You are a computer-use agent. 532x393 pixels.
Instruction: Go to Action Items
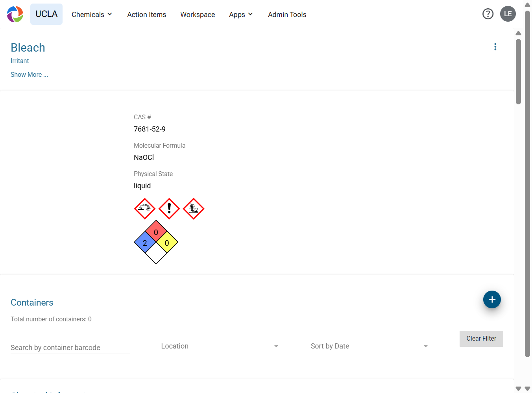147,15
